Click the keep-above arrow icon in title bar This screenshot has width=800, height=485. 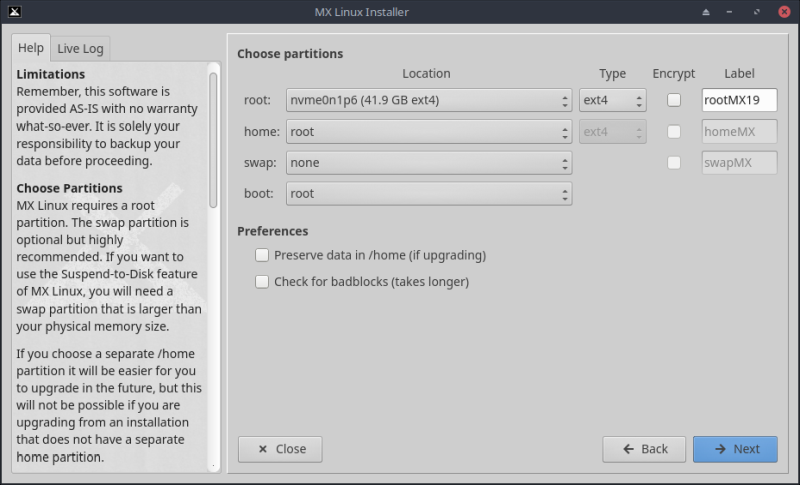click(x=706, y=12)
